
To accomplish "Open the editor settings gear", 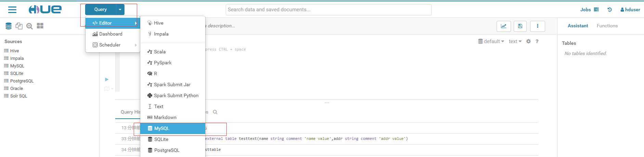I will click(x=528, y=41).
